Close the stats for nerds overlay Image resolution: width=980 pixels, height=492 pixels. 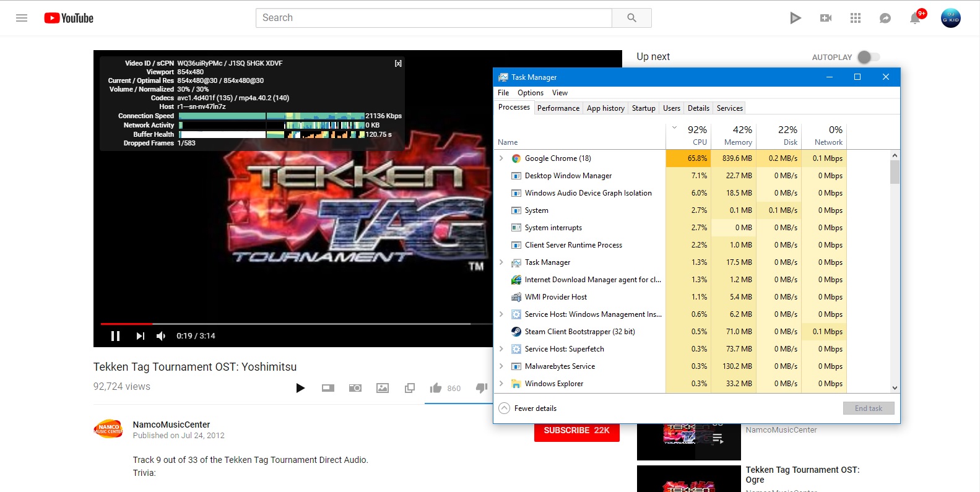tap(398, 63)
